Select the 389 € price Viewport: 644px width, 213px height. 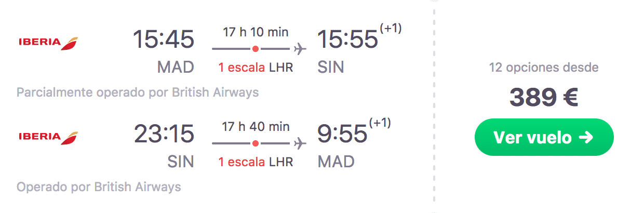544,97
